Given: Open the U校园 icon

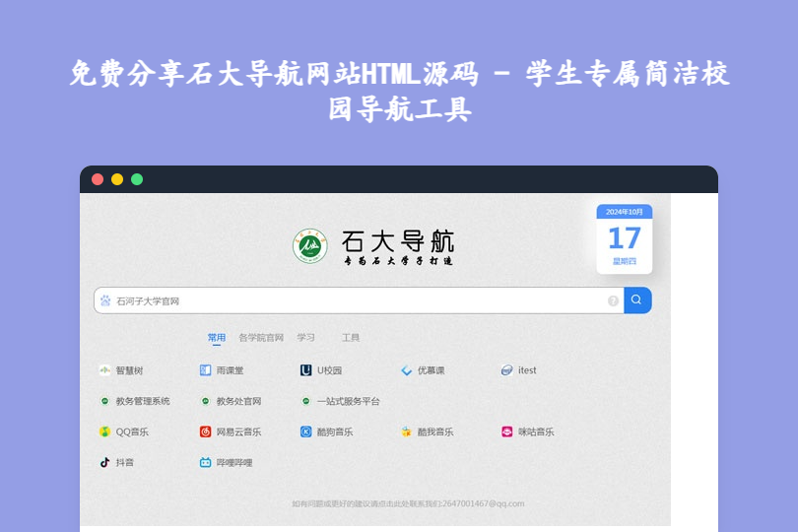Looking at the screenshot, I should [x=305, y=370].
